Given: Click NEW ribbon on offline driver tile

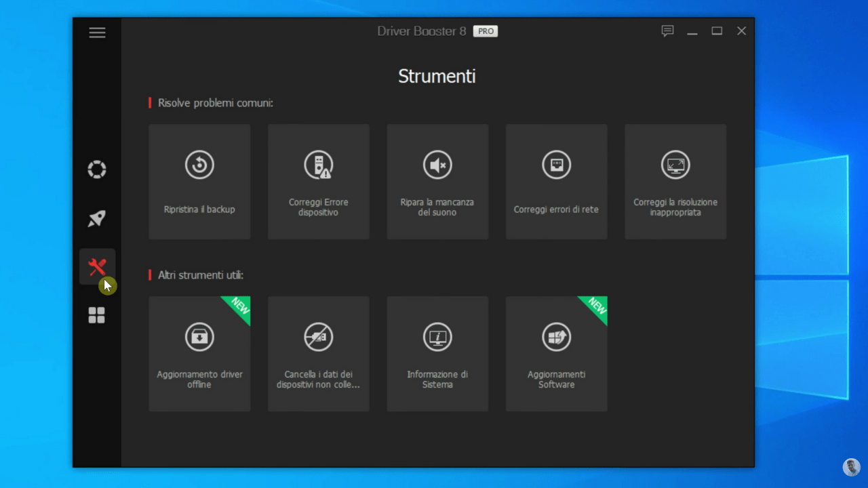Looking at the screenshot, I should pos(239,306).
